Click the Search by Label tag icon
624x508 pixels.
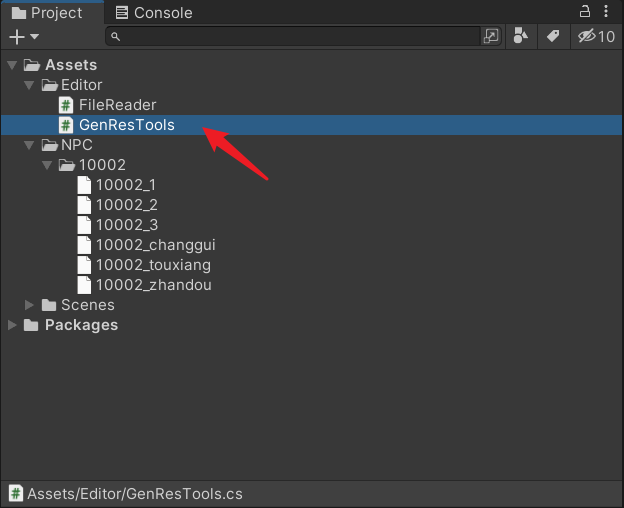(553, 36)
